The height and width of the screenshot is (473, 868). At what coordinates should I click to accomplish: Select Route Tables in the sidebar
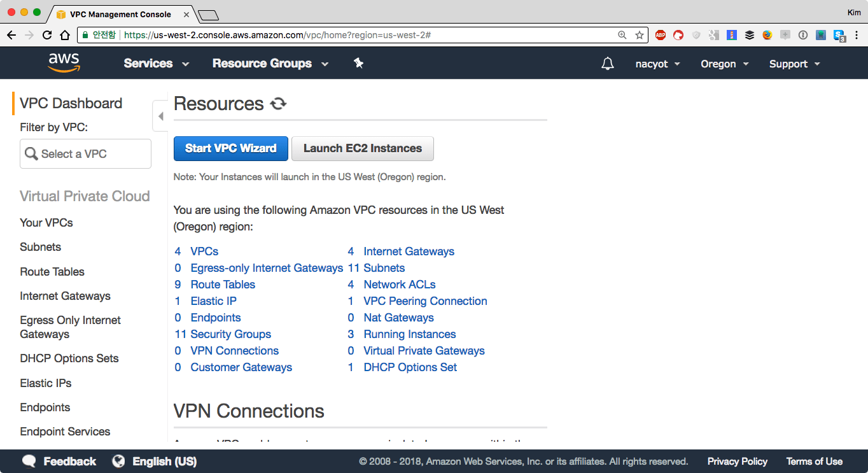(52, 272)
